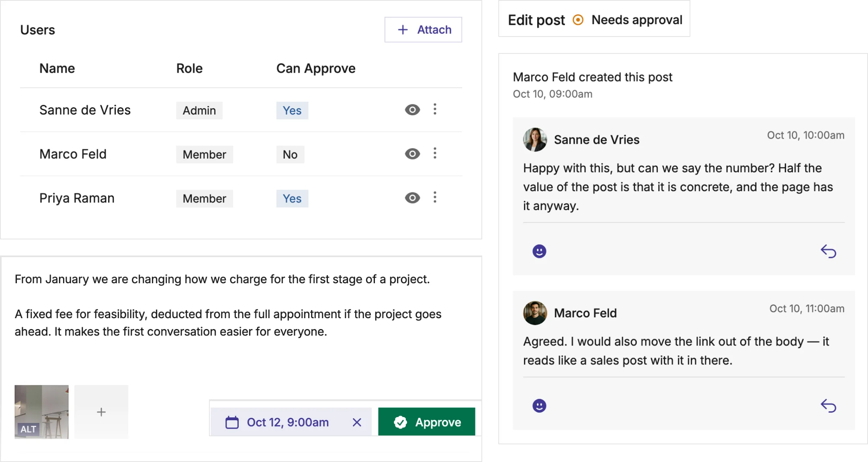Click the ALT badge on image
Screen dimensions: 868x462
28,429
